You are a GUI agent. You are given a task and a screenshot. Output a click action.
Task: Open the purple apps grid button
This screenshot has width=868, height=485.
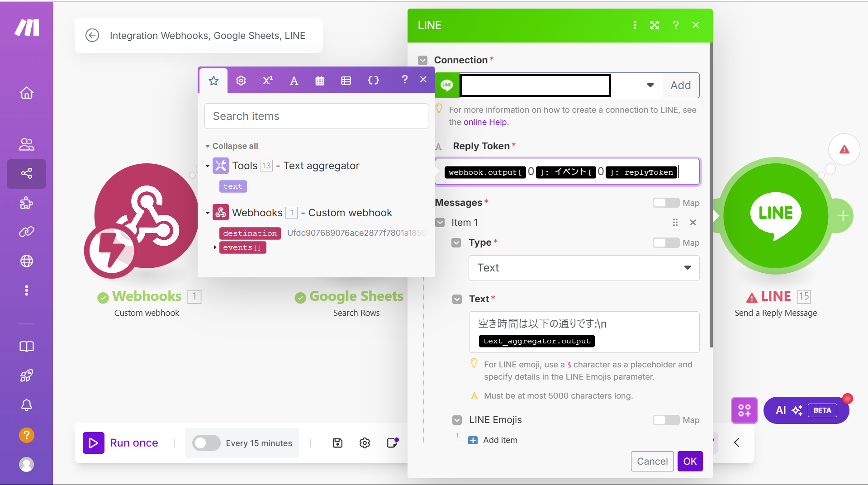click(x=745, y=410)
